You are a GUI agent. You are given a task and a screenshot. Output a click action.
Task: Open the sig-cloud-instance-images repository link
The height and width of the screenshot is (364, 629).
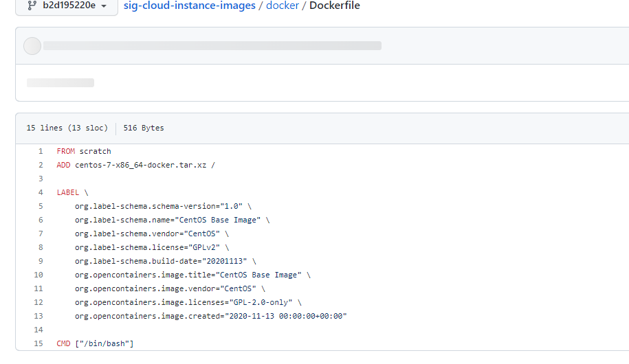(x=188, y=5)
